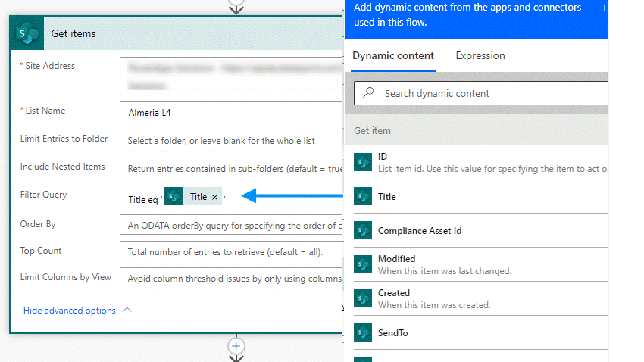Screen dimensions: 644x362
Task: Click 'When this item was last changed.' text
Action: click(x=445, y=271)
